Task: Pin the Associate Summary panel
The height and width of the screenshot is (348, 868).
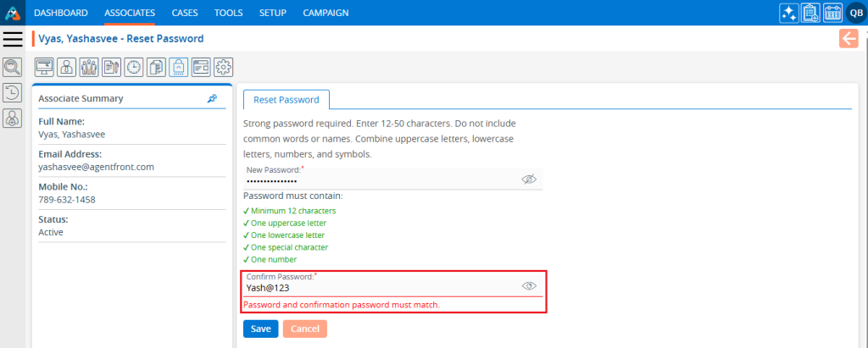Action: (x=212, y=98)
